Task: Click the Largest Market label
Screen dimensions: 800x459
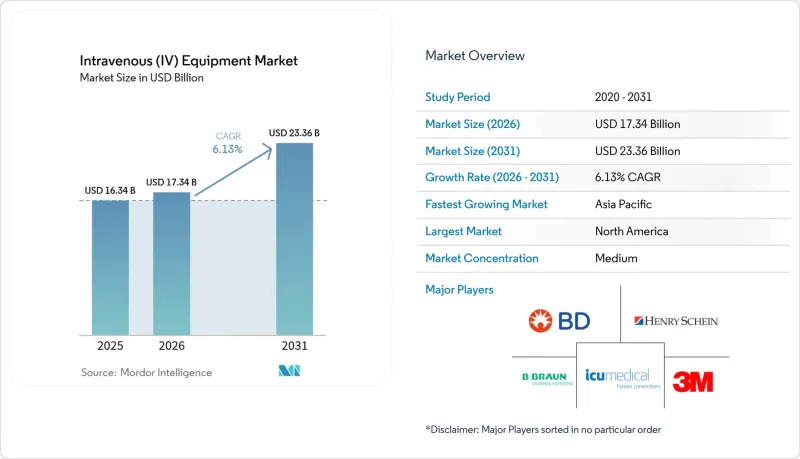Action: coord(463,232)
